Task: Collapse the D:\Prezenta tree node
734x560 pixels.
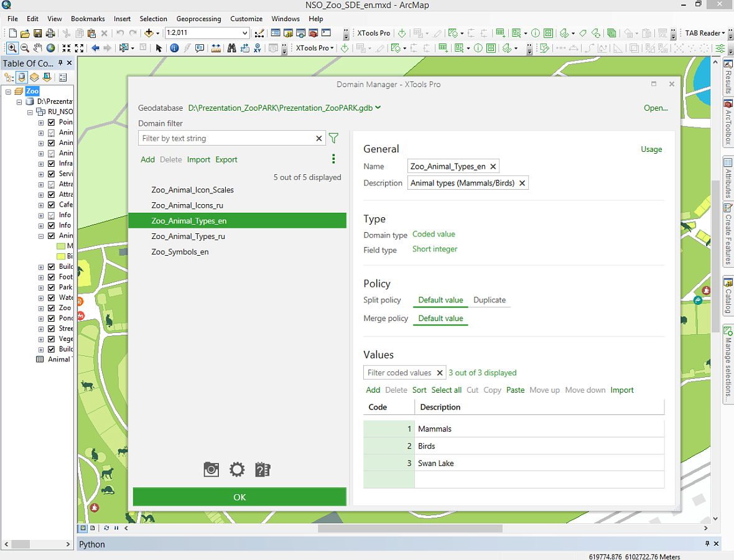Action: tap(19, 101)
